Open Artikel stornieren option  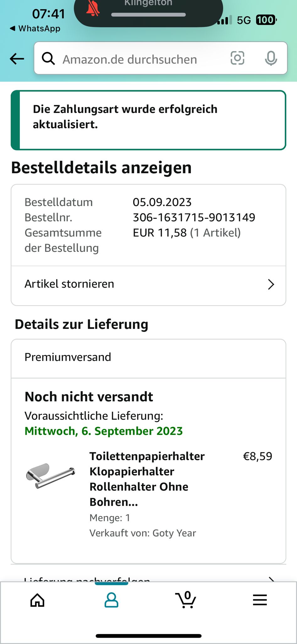(69, 284)
